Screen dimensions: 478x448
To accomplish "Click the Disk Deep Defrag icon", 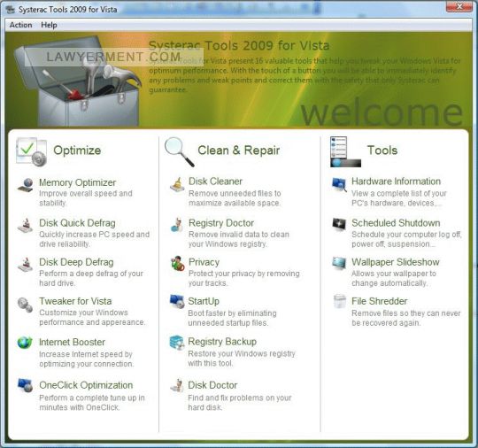I will point(26,265).
